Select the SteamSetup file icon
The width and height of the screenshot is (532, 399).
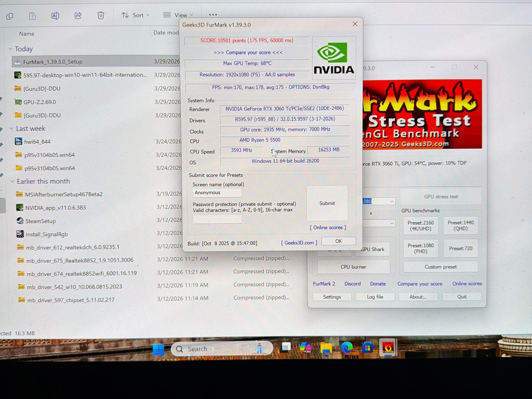(20, 221)
